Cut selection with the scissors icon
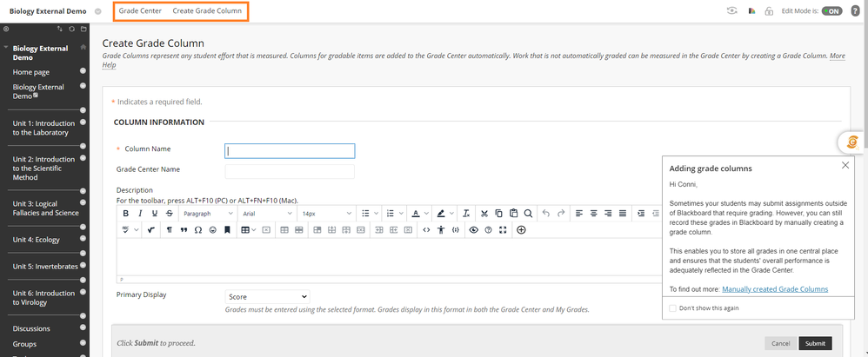This screenshot has width=868, height=357. (484, 214)
